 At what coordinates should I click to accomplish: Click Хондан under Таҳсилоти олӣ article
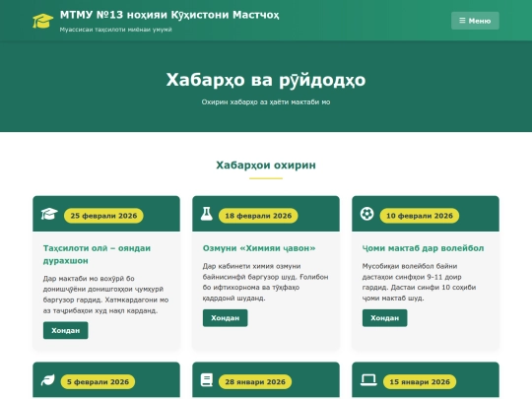(65, 330)
